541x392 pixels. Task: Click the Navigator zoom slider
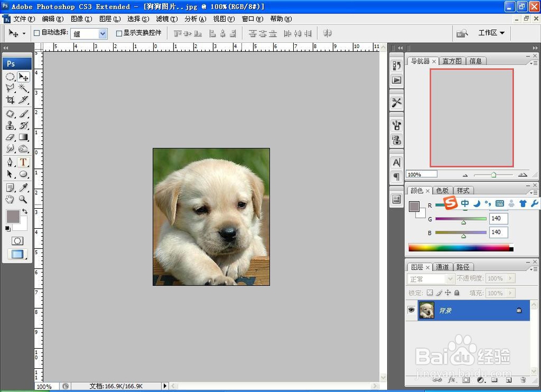point(493,175)
